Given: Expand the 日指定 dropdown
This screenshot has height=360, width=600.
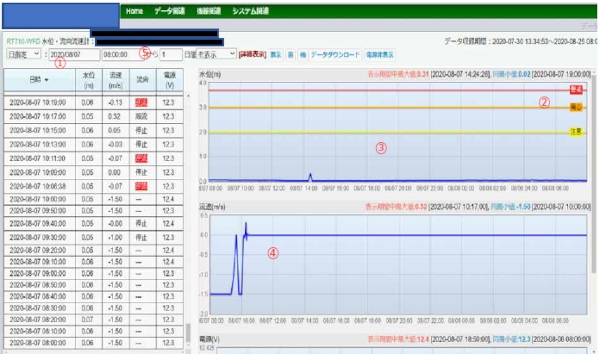Looking at the screenshot, I should [24, 54].
